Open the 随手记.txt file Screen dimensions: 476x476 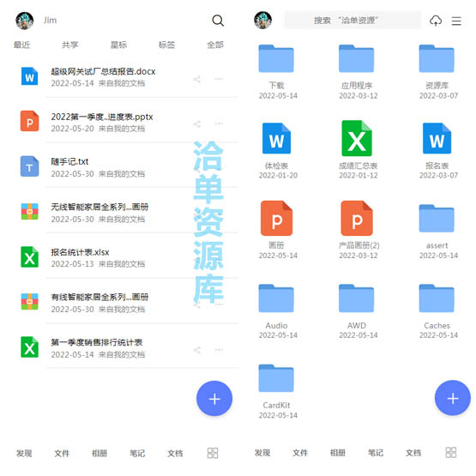tap(128, 167)
